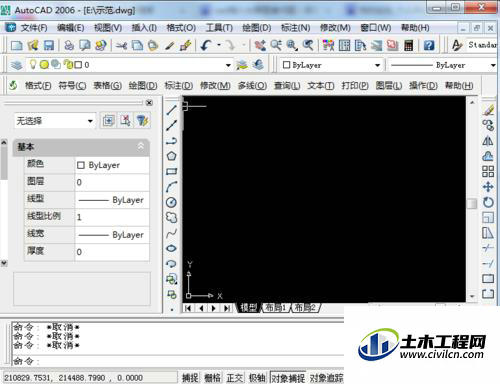Open the Undo history dropdown arrow
Viewport: 500px width, 384px height.
[219, 45]
